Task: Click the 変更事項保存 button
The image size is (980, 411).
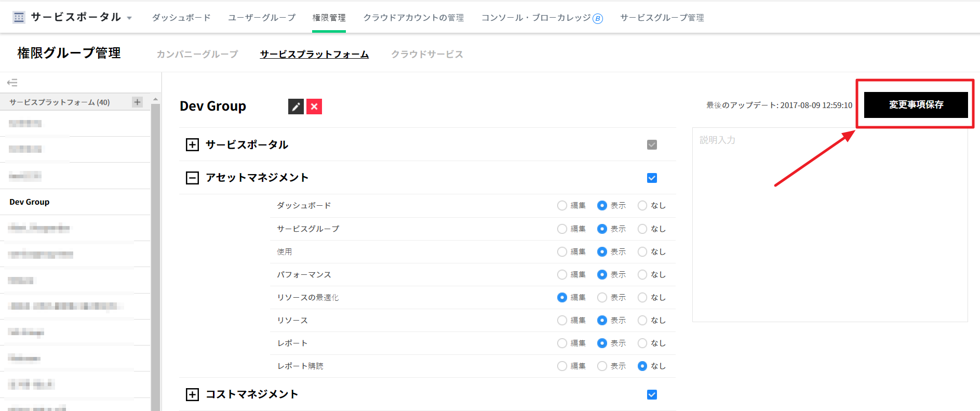Action: [x=916, y=104]
